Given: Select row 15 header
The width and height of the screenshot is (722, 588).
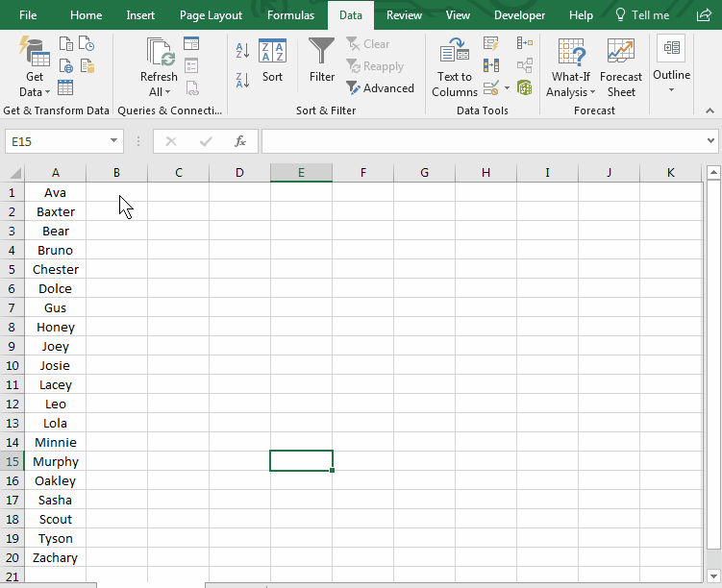Looking at the screenshot, I should click(x=12, y=461).
